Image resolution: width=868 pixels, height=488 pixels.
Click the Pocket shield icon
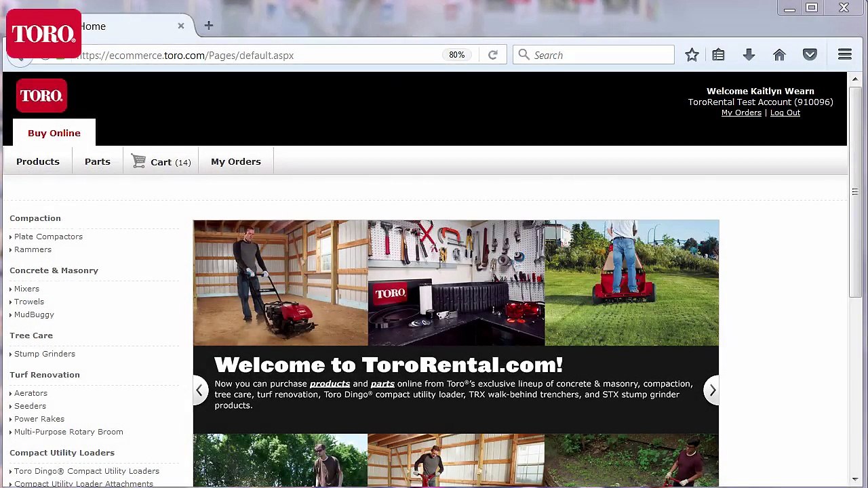(810, 55)
